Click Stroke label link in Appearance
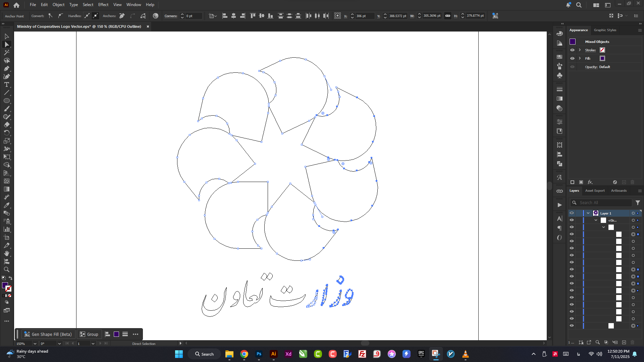 tap(590, 50)
